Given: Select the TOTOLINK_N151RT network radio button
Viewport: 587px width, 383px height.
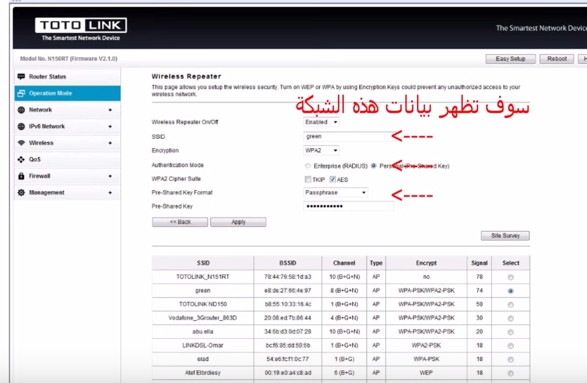Looking at the screenshot, I should coord(511,277).
